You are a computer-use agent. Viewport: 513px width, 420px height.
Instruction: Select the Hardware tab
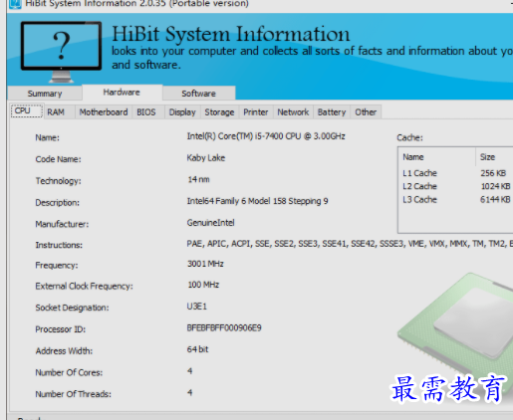122,93
